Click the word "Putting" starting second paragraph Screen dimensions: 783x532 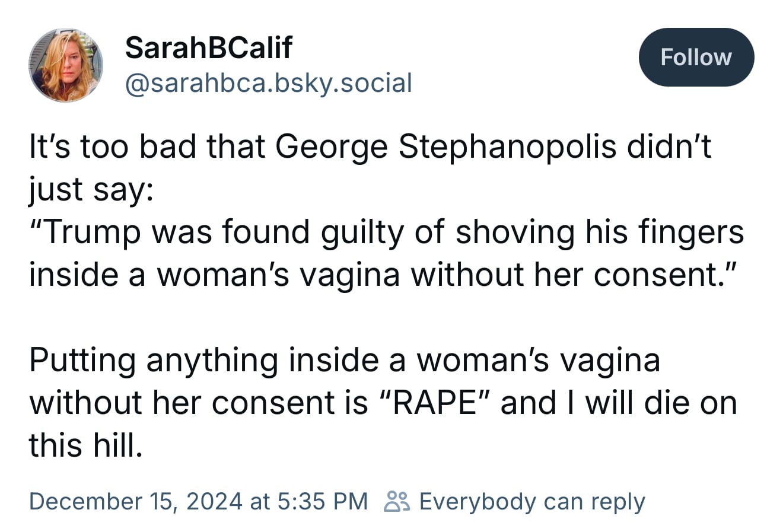pyautogui.click(x=82, y=360)
